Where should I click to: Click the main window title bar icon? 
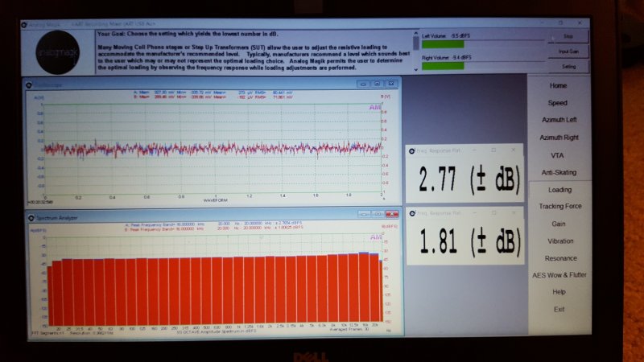tap(24, 25)
